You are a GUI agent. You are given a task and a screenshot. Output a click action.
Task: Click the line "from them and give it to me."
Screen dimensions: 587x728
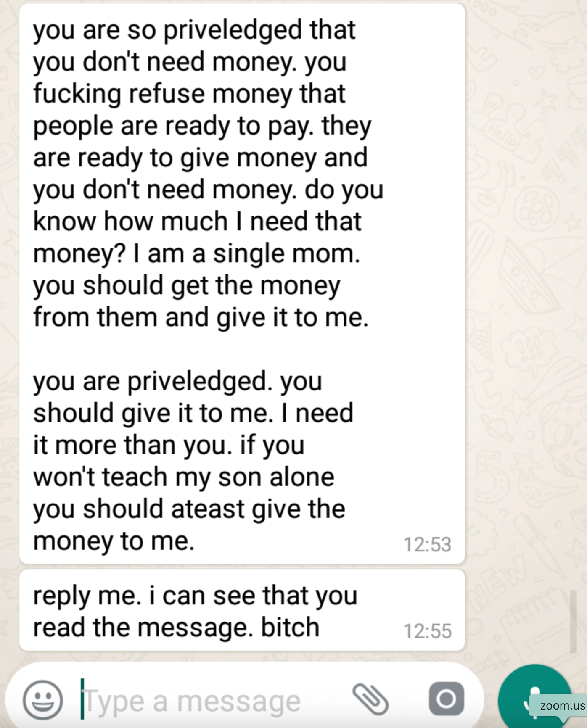[x=201, y=317]
